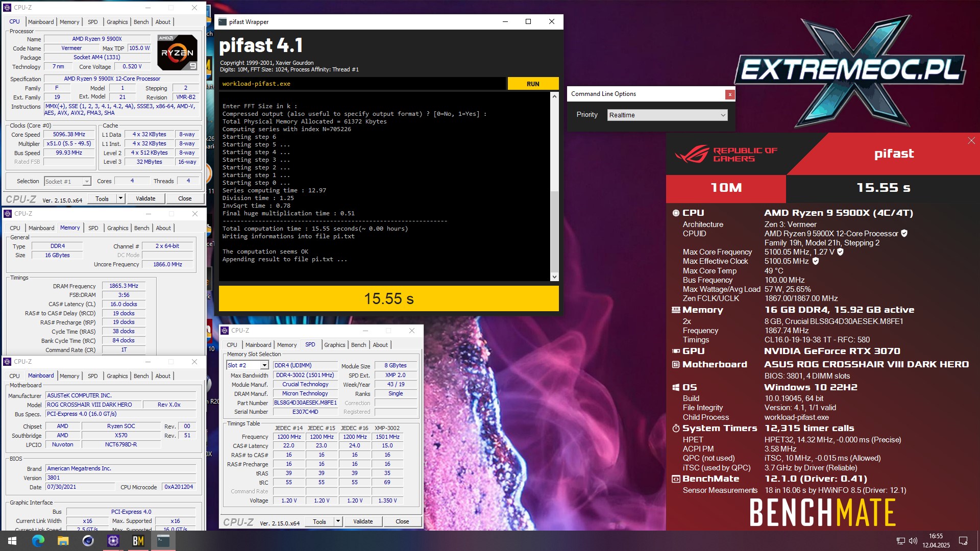This screenshot has width=980, height=551.
Task: Click the title icon of the Mainboard CPU-Z window
Action: coord(7,362)
